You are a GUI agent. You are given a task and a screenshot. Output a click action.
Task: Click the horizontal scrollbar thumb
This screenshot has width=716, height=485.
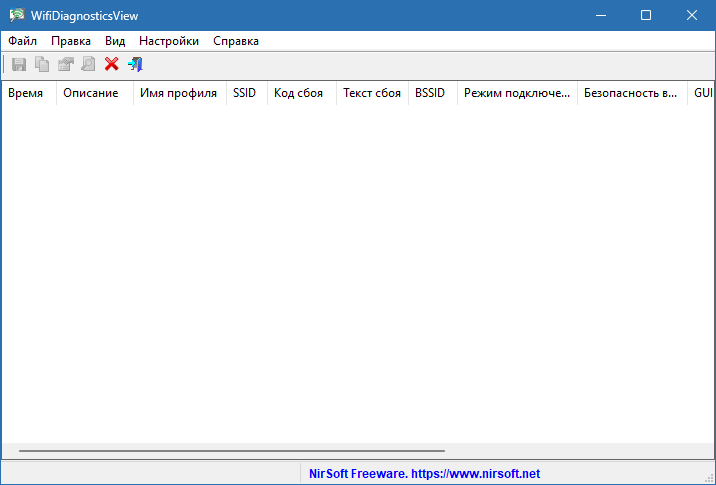tap(230, 451)
